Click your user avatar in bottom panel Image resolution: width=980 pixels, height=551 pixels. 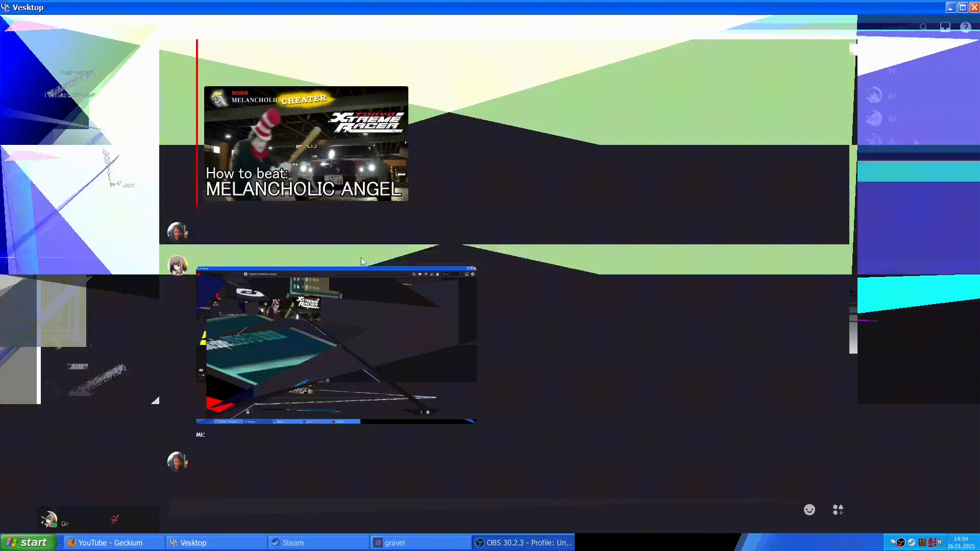50,519
